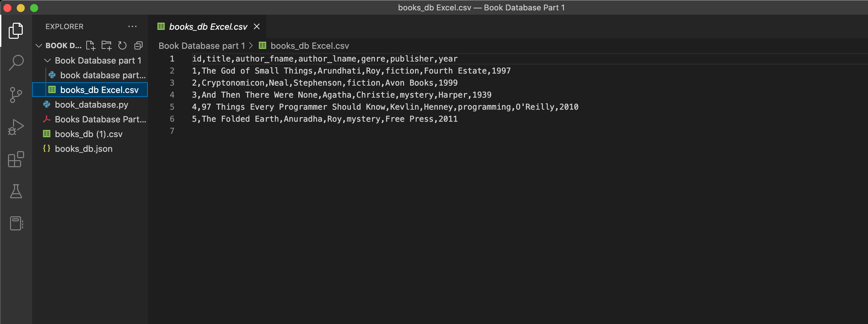Click line number 4 in the gutter
The width and height of the screenshot is (868, 324).
point(172,95)
